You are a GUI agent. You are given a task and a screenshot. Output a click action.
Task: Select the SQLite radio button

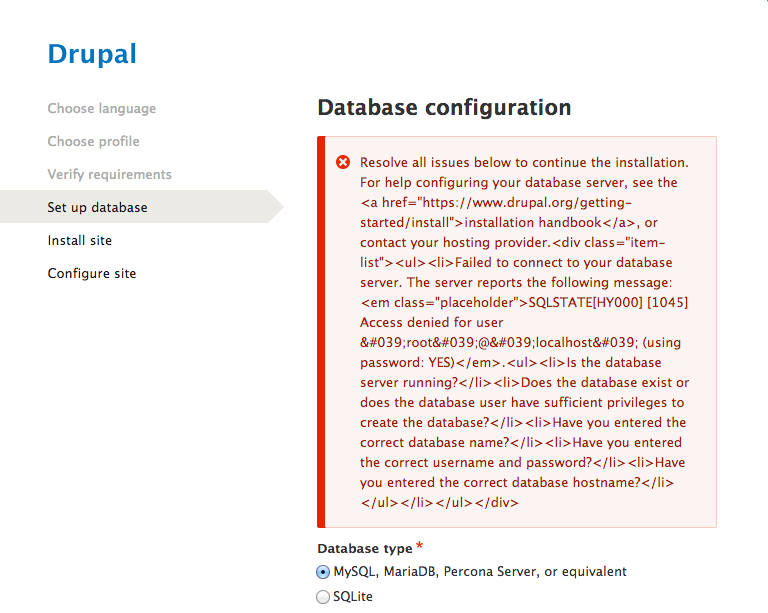coord(323,597)
